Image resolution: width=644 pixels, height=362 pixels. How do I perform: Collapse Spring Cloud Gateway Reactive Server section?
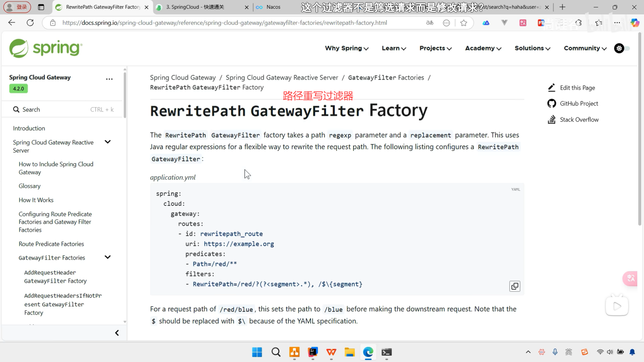pyautogui.click(x=108, y=142)
